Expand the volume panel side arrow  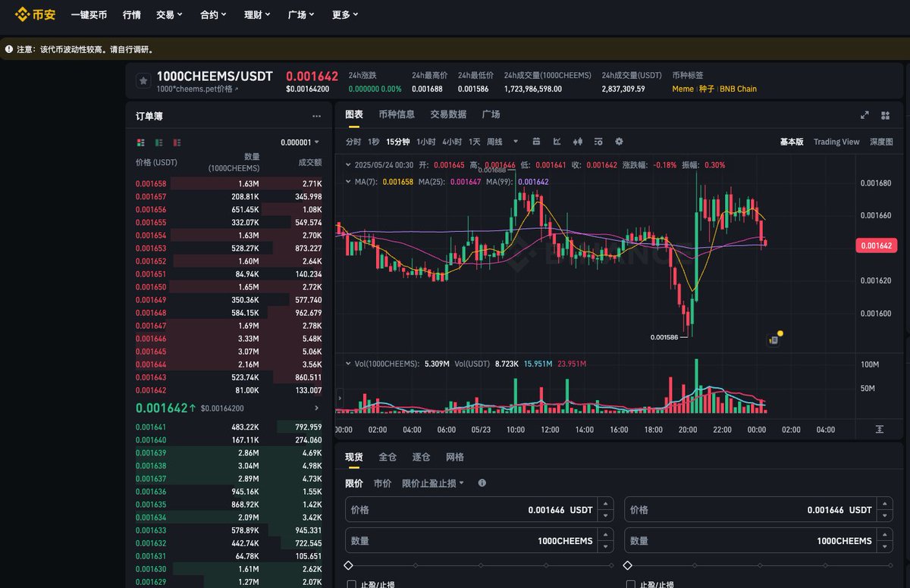point(339,397)
